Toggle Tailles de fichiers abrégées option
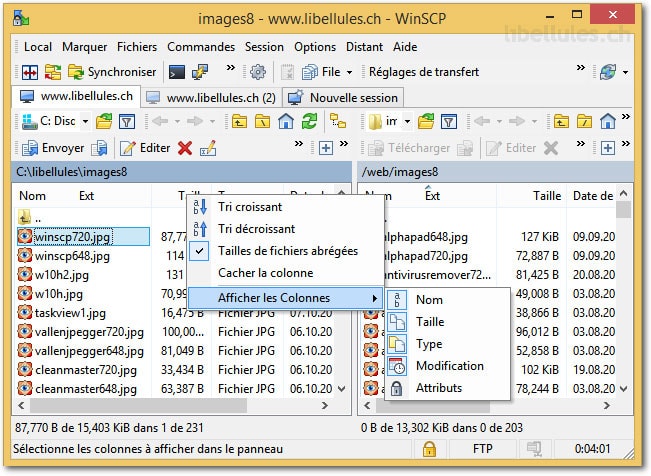The height and width of the screenshot is (476, 651). pos(286,251)
